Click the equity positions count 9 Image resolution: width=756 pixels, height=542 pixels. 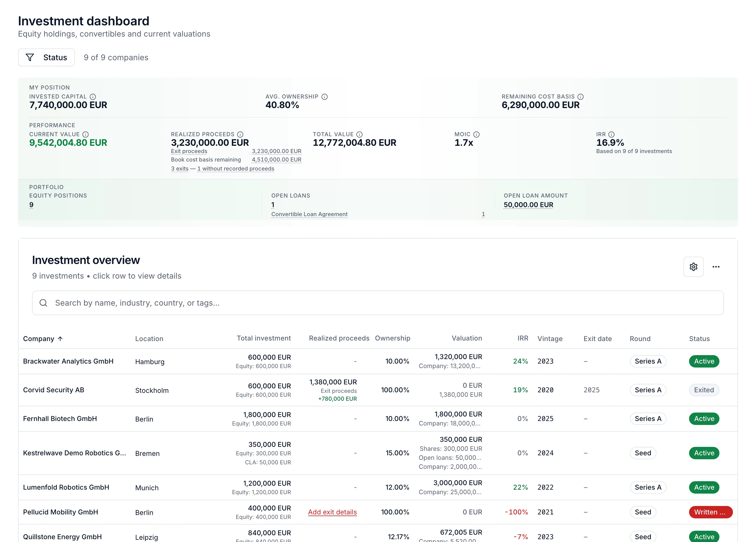click(x=31, y=205)
